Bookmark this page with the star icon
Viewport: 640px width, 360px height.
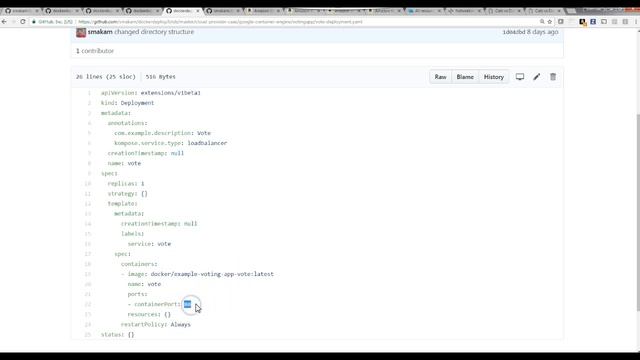point(550,22)
